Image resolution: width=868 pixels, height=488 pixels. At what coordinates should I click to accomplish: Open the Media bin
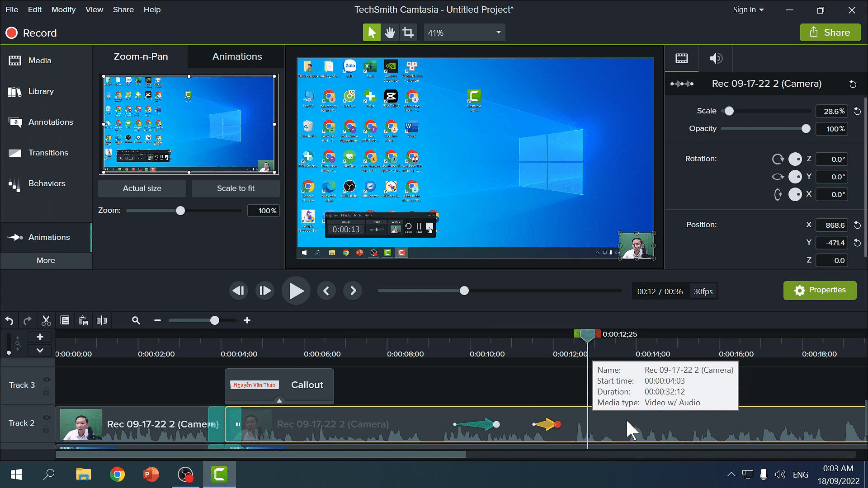30,61
